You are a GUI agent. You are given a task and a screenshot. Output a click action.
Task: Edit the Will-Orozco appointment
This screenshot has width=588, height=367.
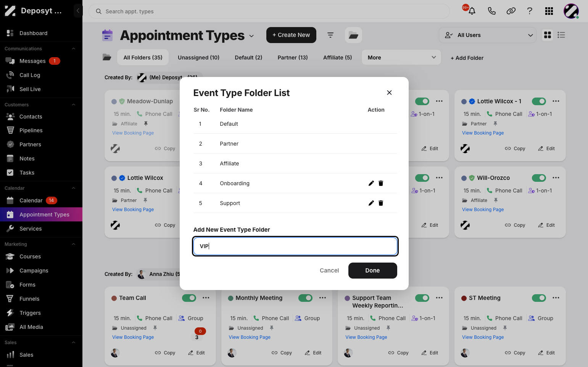click(x=546, y=225)
